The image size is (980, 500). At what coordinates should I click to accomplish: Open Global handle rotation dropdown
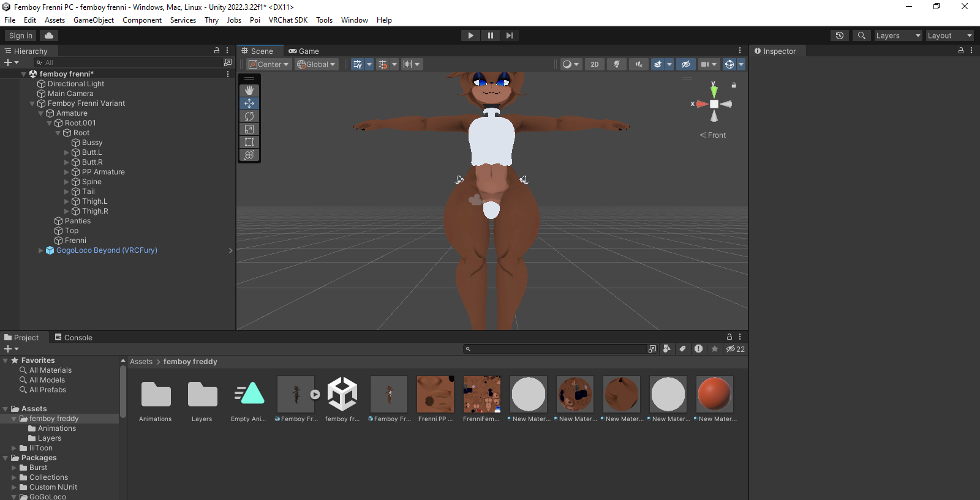tap(316, 64)
